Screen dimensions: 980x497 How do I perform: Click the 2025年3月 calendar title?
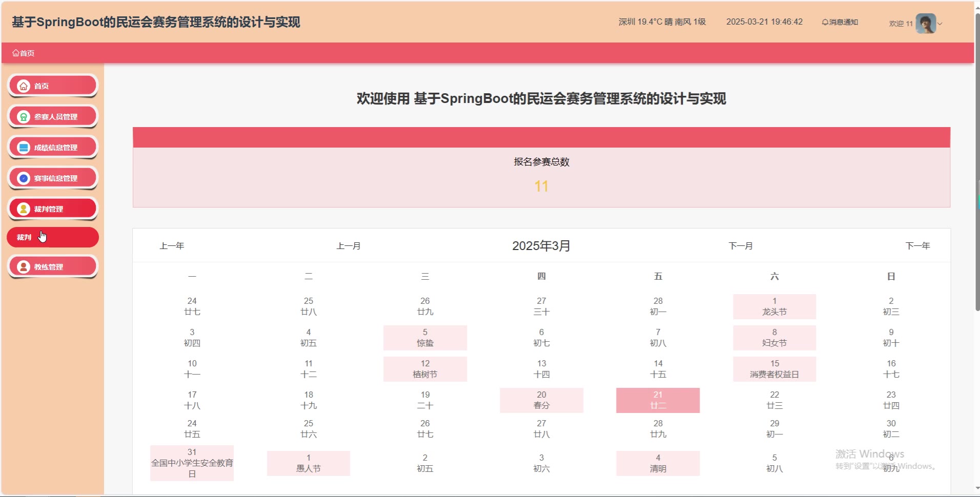point(541,246)
